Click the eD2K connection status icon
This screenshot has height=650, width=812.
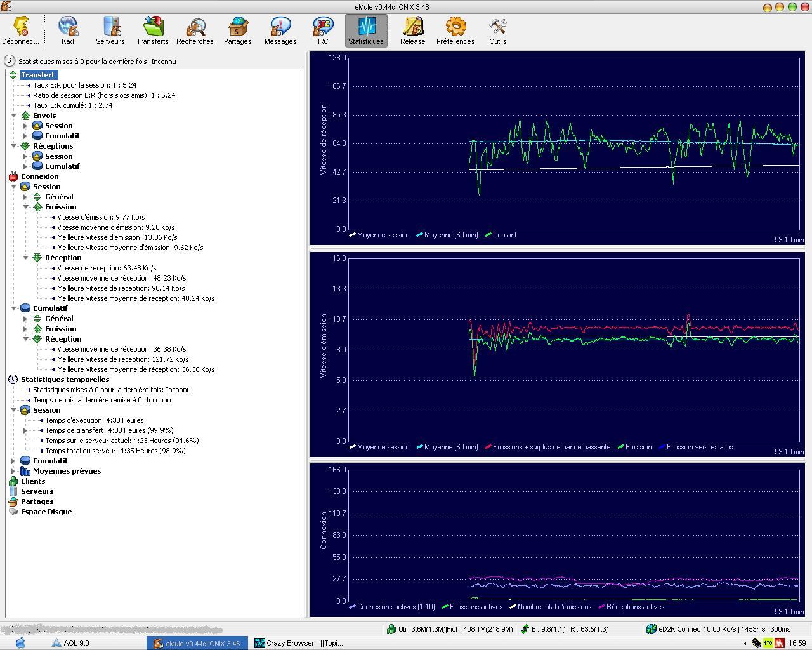point(652,628)
